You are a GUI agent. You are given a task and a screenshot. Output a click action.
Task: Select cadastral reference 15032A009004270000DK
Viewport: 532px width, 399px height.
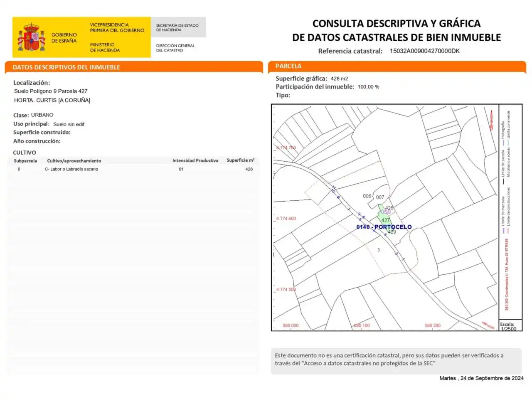coord(424,51)
